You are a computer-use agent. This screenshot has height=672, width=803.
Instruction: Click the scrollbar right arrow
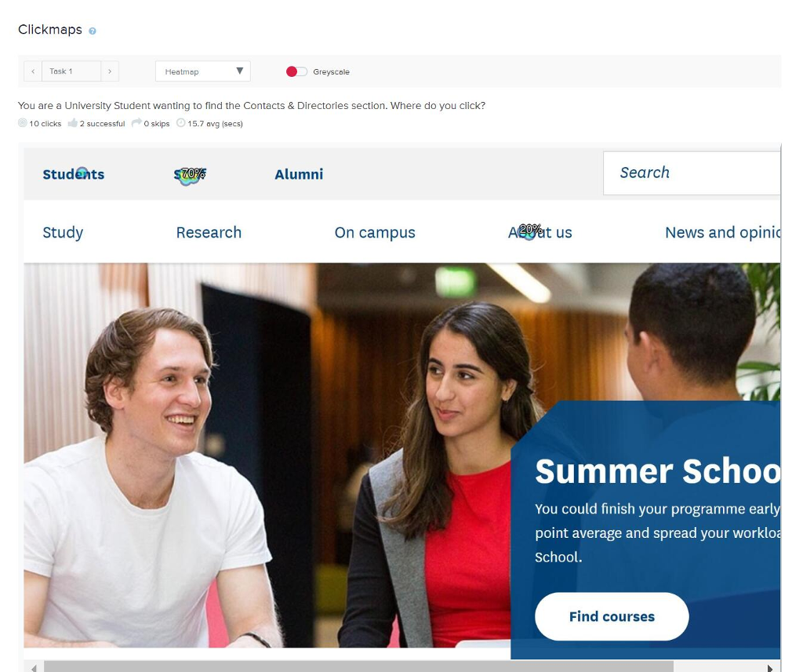(770, 668)
